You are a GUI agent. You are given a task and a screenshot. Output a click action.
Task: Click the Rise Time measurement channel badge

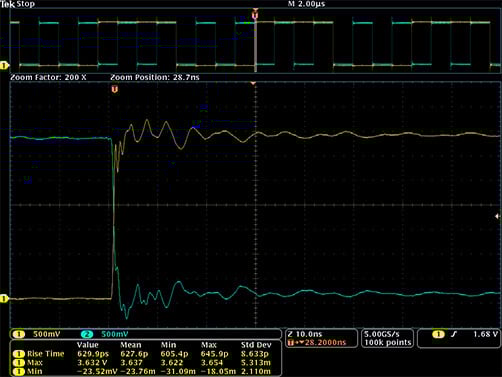click(x=19, y=354)
